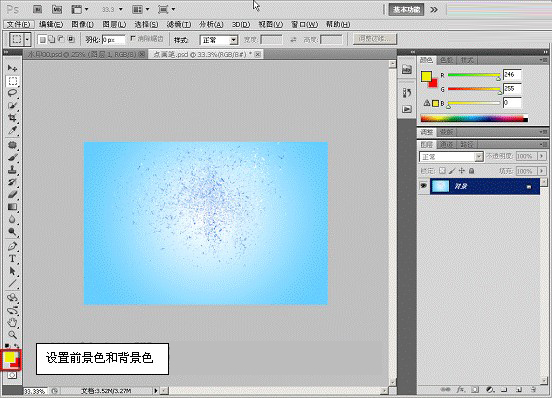Open the View Extras dropdown
This screenshot has height=398, width=552.
tap(80, 10)
